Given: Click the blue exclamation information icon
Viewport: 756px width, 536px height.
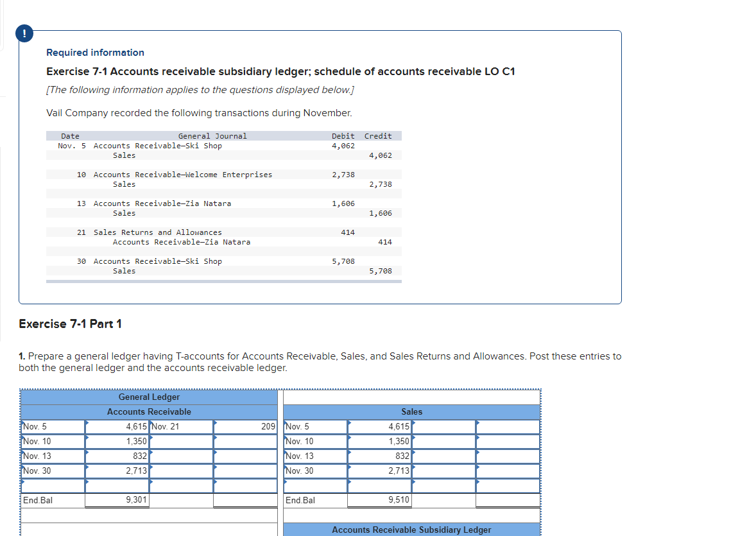Looking at the screenshot, I should (24, 33).
